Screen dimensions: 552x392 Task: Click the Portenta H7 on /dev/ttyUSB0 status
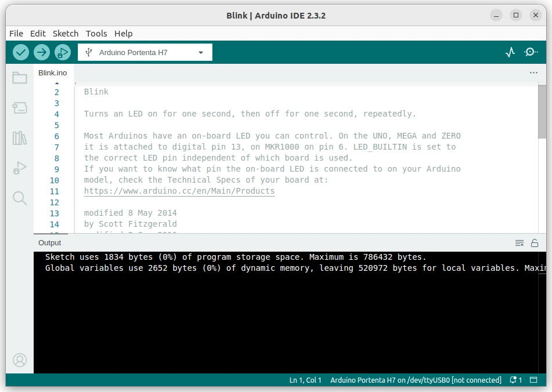click(416, 380)
